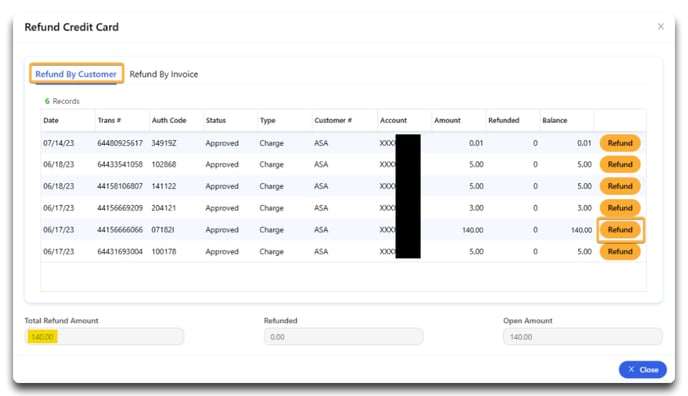Image resolution: width=688 pixels, height=396 pixels.
Task: Sort by the Trans # column header
Action: 109,120
